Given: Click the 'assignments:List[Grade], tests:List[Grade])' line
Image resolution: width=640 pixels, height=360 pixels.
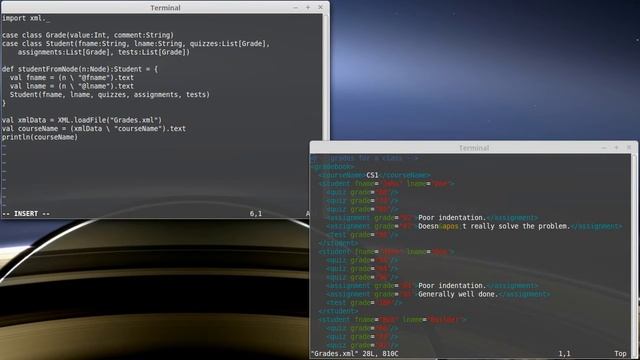Looking at the screenshot, I should tap(104, 52).
